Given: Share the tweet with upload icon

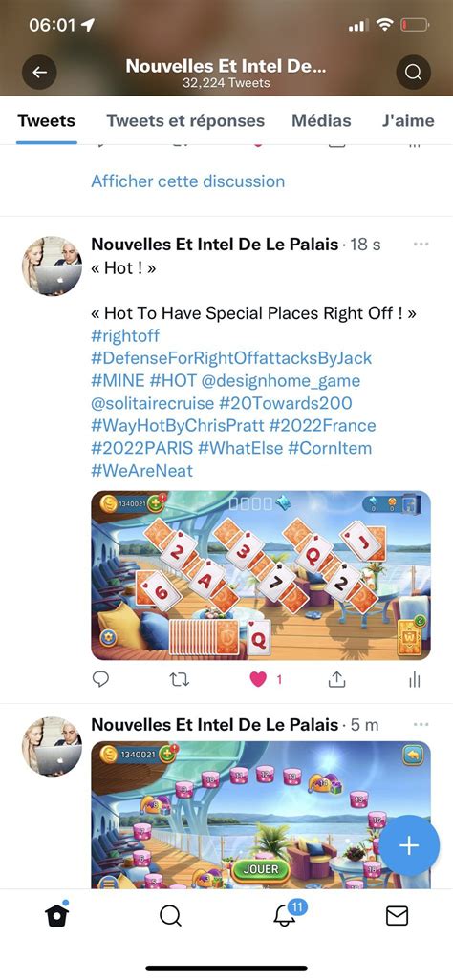Looking at the screenshot, I should click(336, 679).
